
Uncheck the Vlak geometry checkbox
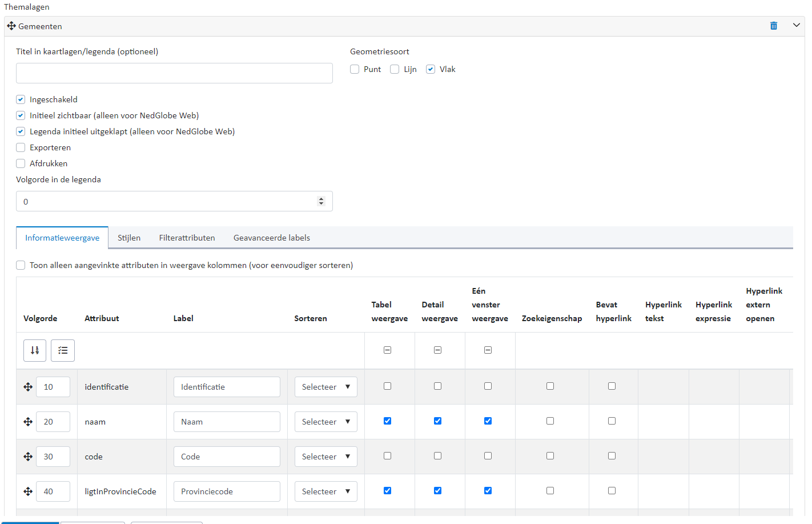[x=431, y=69]
